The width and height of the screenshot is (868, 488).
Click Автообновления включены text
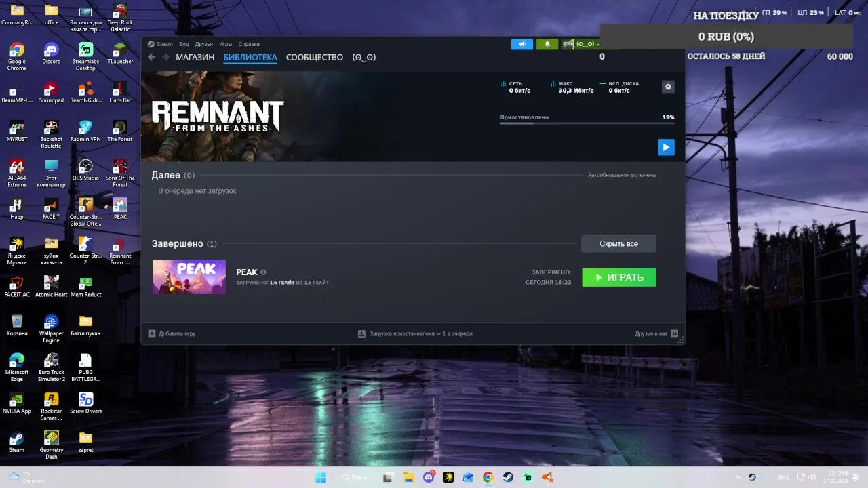pyautogui.click(x=622, y=175)
